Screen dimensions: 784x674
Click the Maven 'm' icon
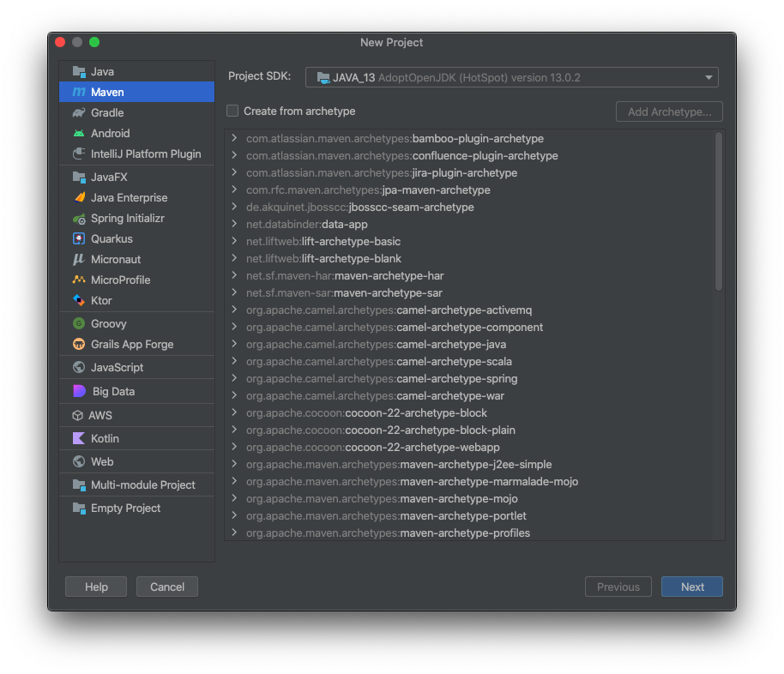click(79, 92)
